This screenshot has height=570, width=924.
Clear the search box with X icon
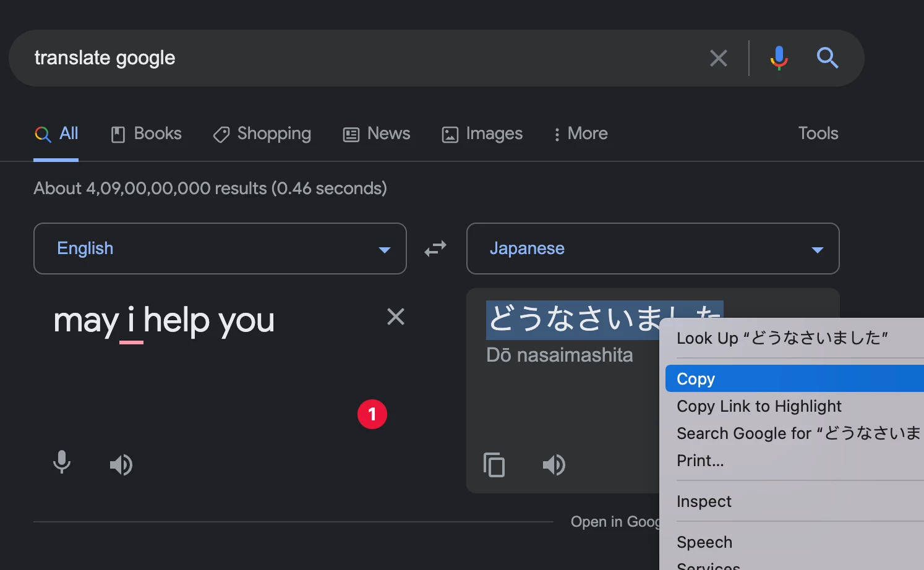pos(718,58)
